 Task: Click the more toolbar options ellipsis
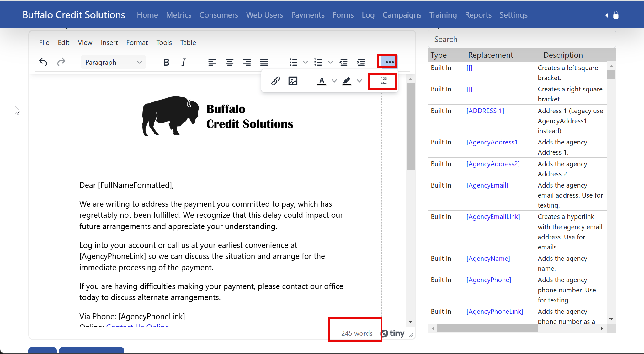(x=389, y=62)
